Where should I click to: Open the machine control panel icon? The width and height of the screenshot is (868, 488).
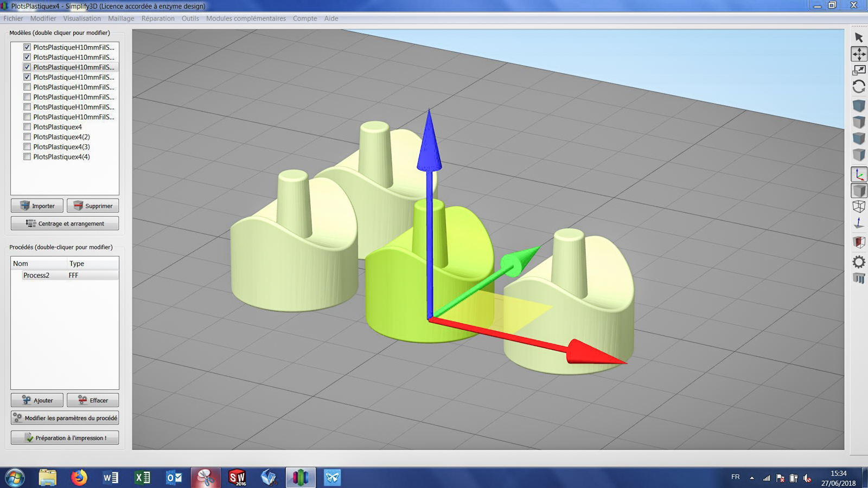point(859,279)
